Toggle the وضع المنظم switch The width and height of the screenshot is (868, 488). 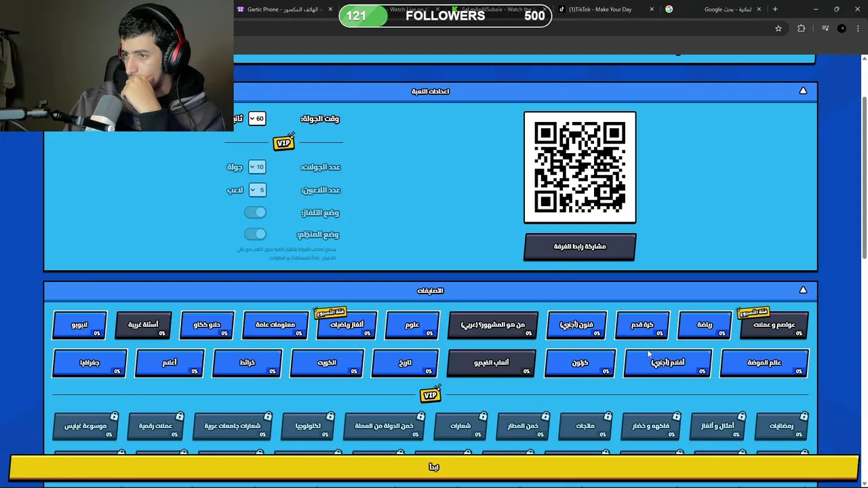point(256,234)
